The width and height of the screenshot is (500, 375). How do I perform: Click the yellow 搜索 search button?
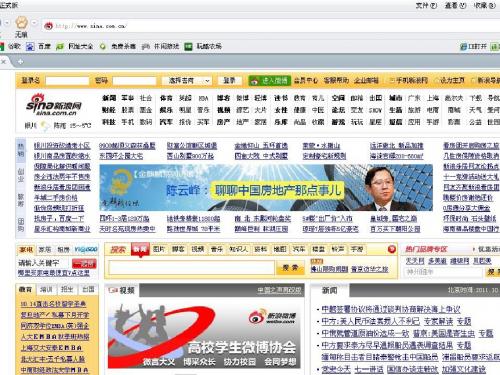[290, 268]
